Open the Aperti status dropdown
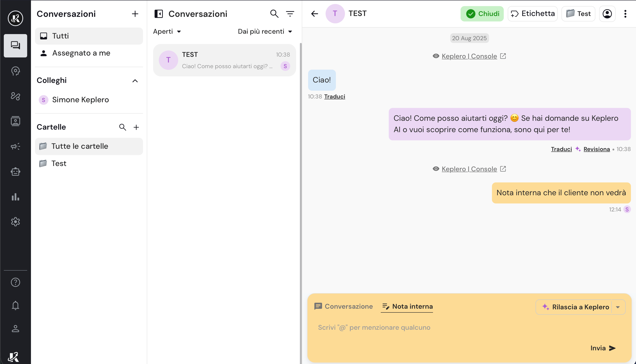 [167, 32]
